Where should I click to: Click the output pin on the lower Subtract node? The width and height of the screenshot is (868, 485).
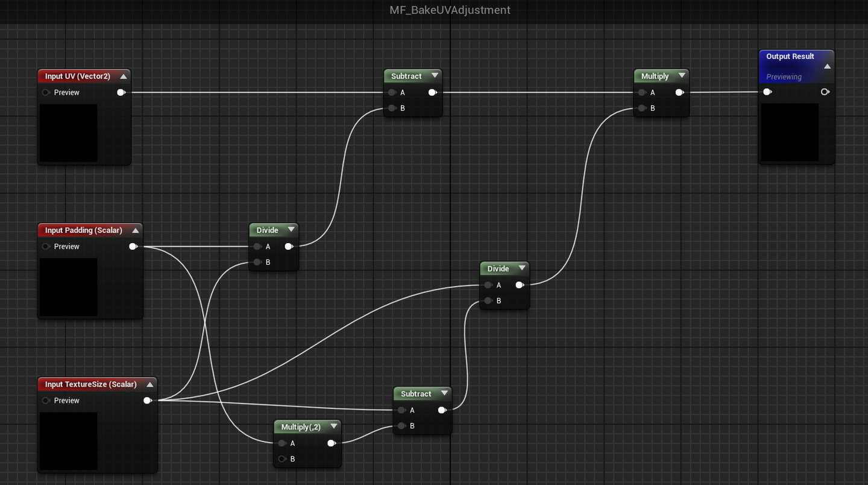[441, 410]
